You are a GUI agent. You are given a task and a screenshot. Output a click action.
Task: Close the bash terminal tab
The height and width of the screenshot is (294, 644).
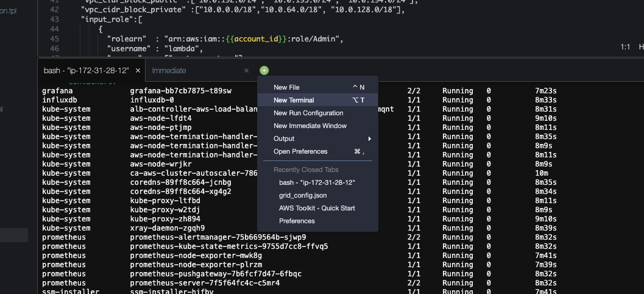pos(138,71)
